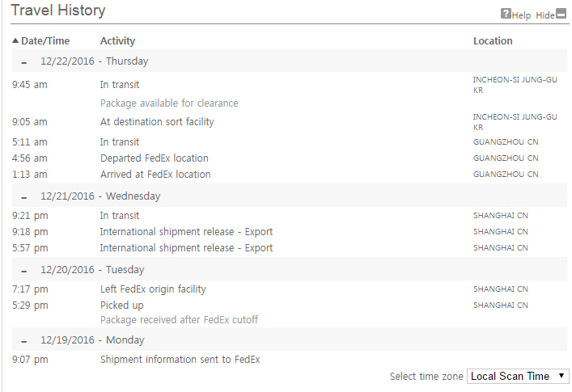The image size is (572, 392).
Task: Click the Location column header
Action: coord(493,40)
